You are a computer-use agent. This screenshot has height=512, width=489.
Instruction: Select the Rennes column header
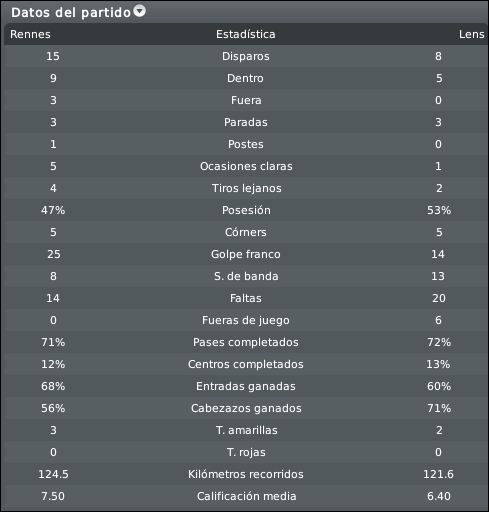pos(30,34)
